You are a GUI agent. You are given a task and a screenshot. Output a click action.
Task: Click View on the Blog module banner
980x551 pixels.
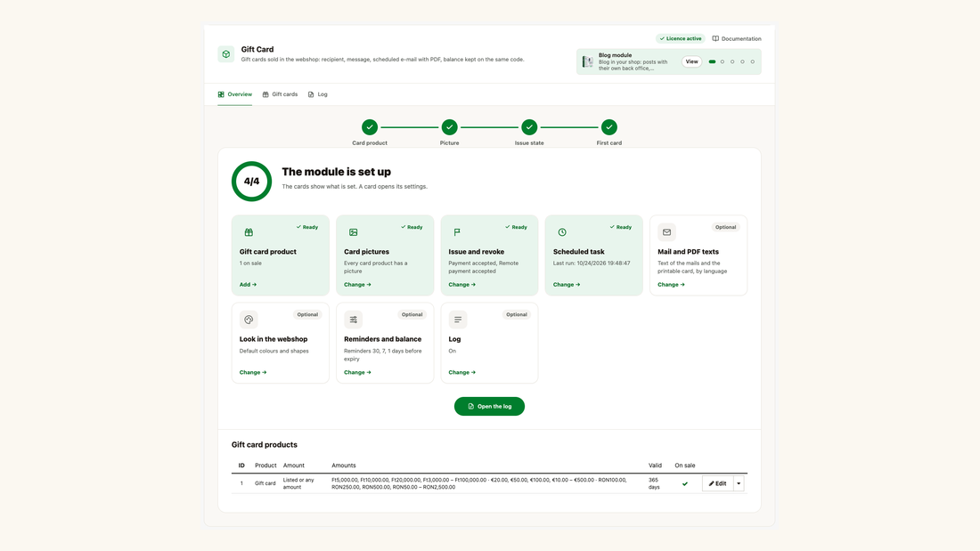pyautogui.click(x=691, y=61)
